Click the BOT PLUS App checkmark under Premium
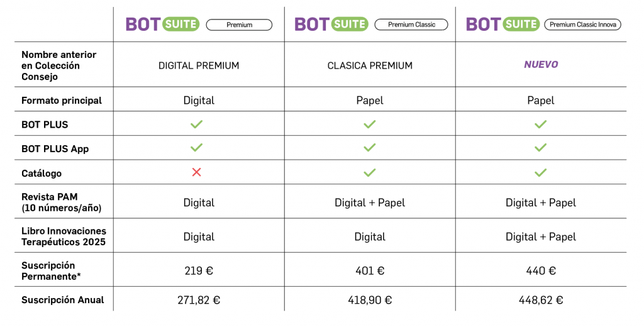The image size is (644, 327). [197, 148]
